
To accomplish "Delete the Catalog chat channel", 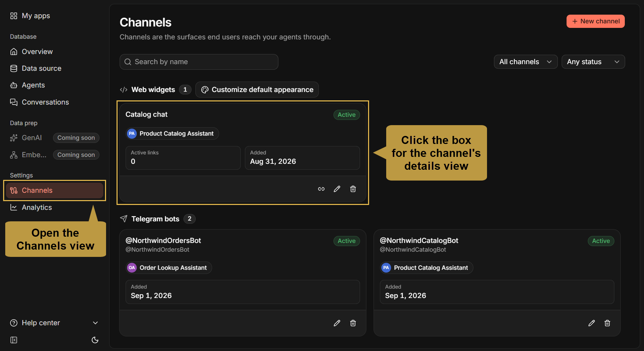I will coord(353,189).
